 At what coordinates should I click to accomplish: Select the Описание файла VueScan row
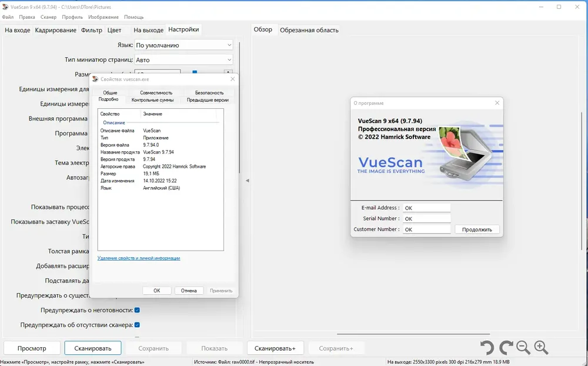161,131
